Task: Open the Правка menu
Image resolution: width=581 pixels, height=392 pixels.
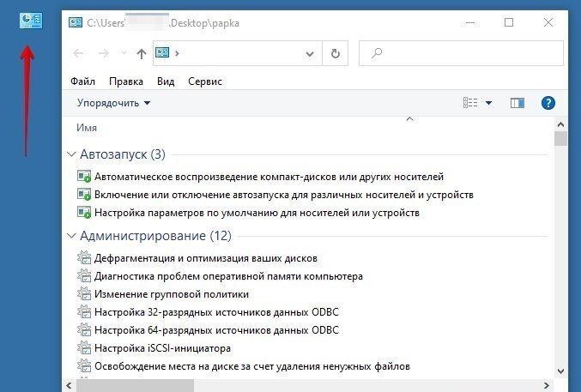Action: pos(126,81)
